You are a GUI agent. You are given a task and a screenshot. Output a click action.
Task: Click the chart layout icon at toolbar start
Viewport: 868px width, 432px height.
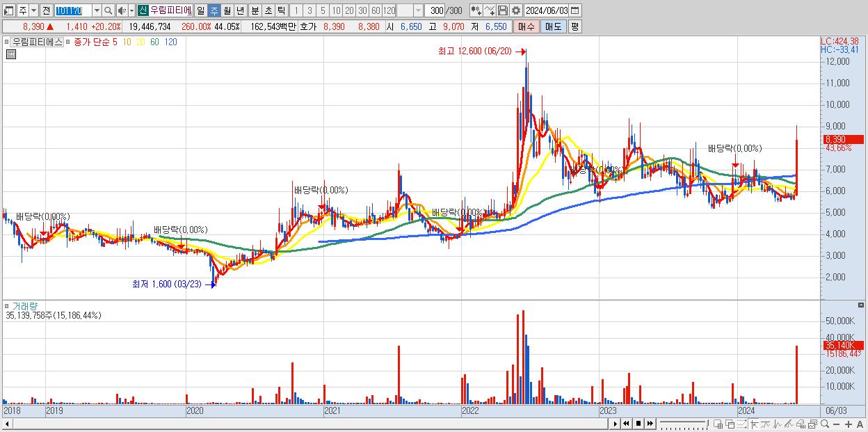[9, 10]
